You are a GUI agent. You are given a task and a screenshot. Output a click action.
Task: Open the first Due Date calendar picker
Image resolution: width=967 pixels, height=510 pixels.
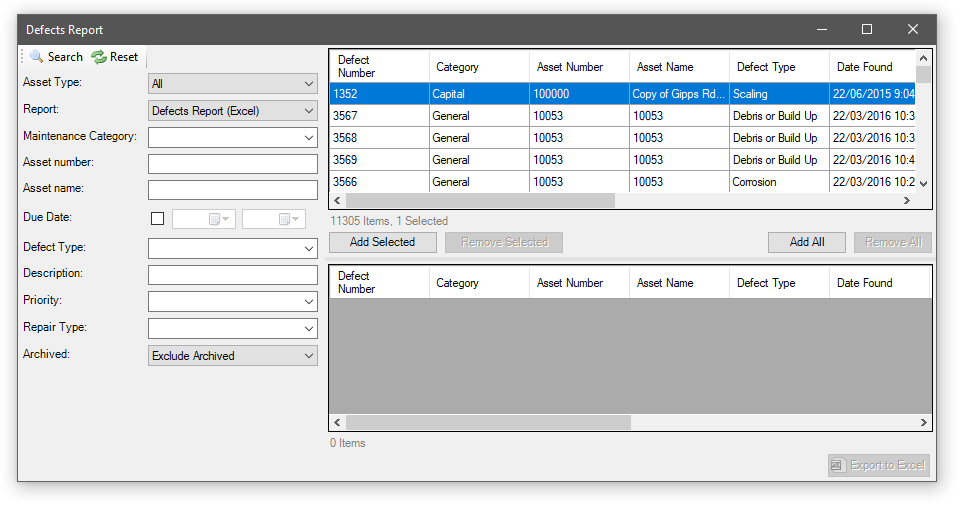[x=220, y=219]
